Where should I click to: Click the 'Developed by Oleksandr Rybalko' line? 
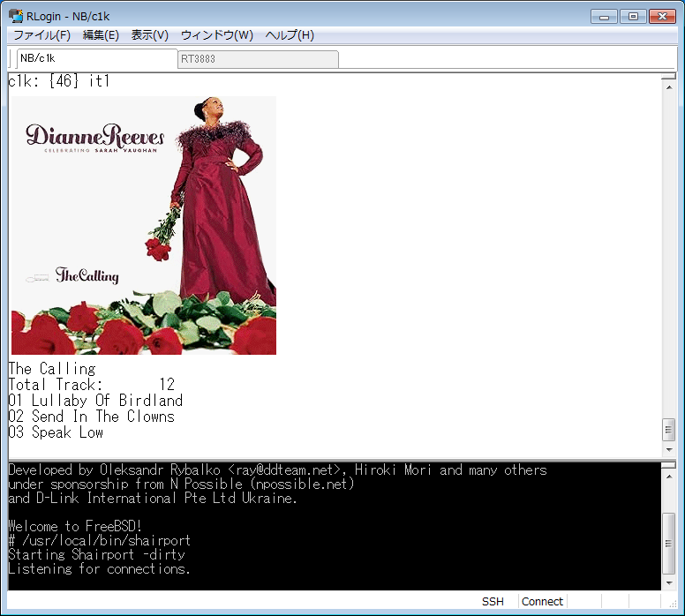(277, 470)
